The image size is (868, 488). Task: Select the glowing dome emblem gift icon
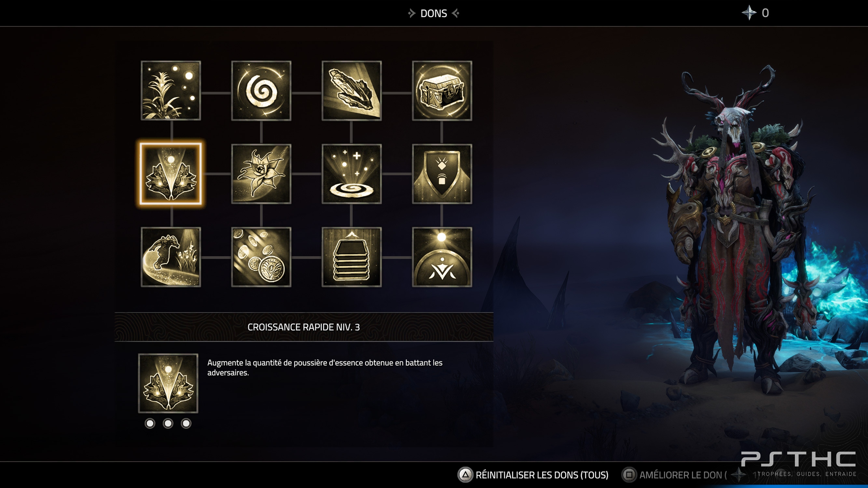[x=442, y=257]
